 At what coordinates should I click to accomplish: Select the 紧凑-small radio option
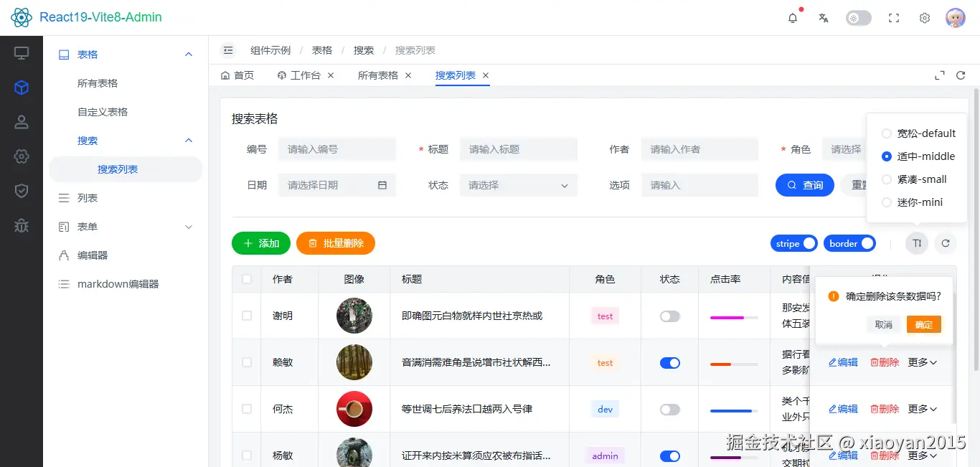(914, 179)
